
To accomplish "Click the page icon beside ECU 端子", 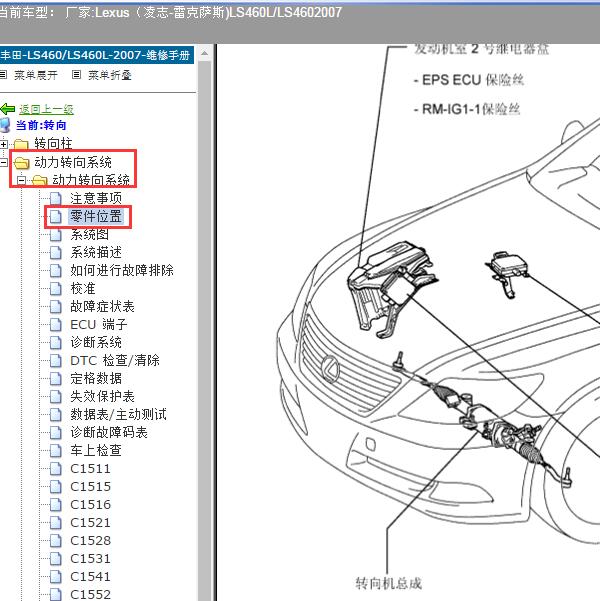I will [56, 325].
